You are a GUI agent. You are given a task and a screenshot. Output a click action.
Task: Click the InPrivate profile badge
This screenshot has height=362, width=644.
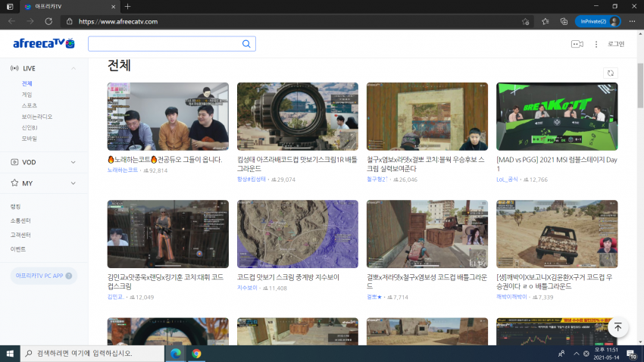pos(598,21)
